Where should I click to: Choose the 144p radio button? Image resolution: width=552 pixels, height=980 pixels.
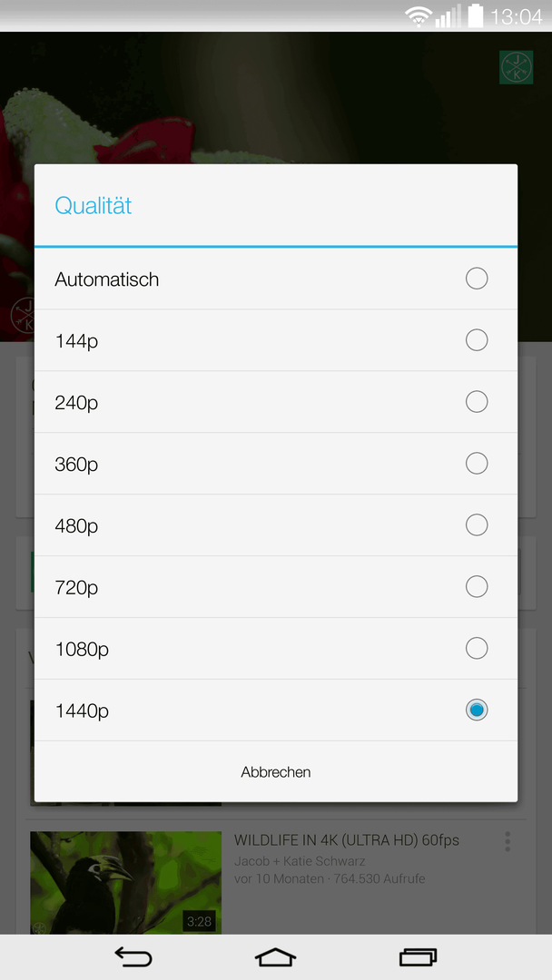tap(477, 340)
